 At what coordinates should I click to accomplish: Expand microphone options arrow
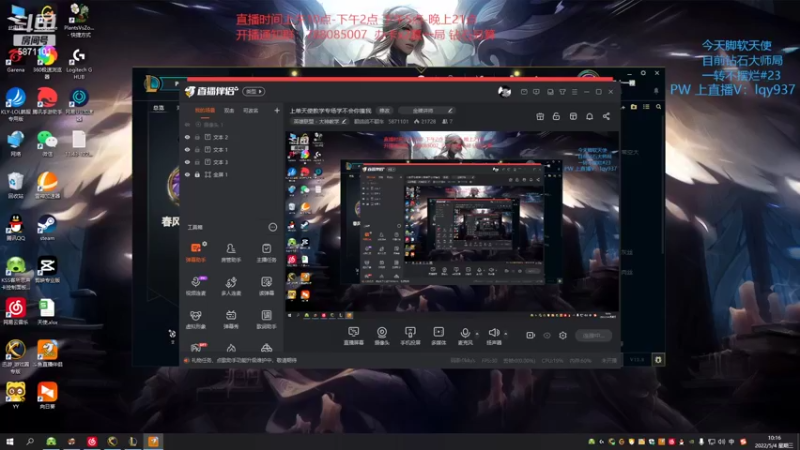pyautogui.click(x=477, y=334)
